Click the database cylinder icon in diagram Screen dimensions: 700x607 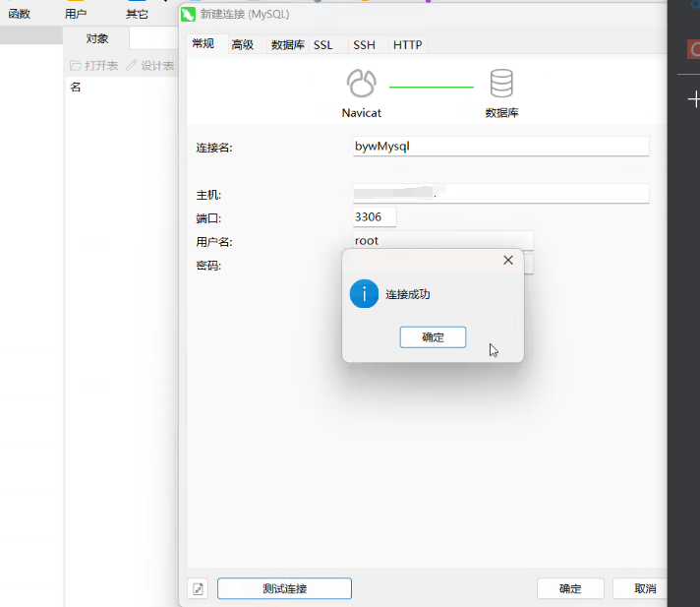coord(501,83)
